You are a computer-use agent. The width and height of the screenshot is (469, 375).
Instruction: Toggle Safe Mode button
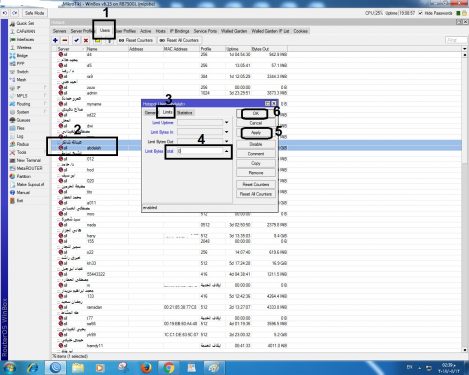point(34,13)
